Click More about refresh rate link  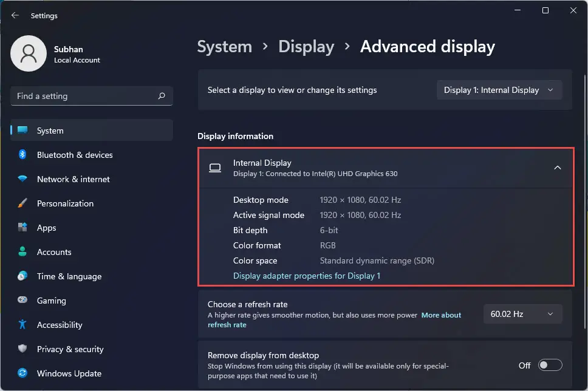pos(441,314)
